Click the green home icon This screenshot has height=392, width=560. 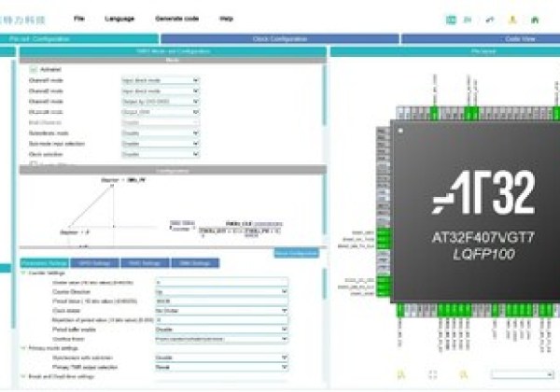pyautogui.click(x=535, y=19)
